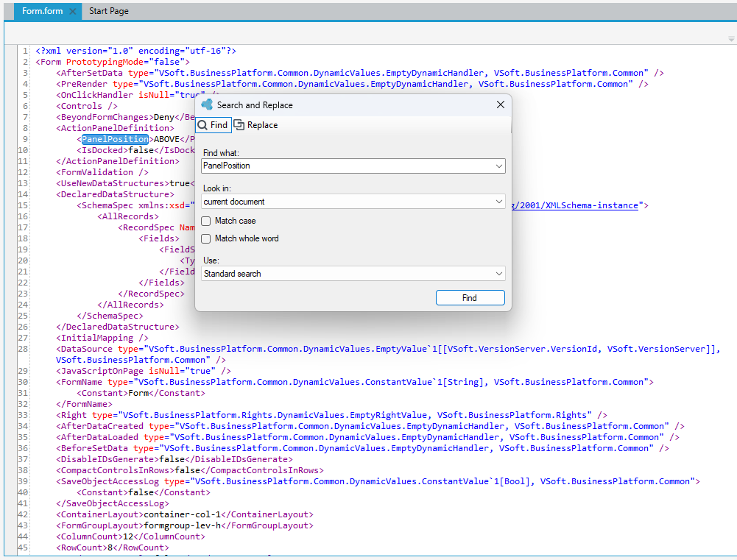
Task: Click the FormGroupLayout value formgroup-lev-h
Action: tap(183, 525)
